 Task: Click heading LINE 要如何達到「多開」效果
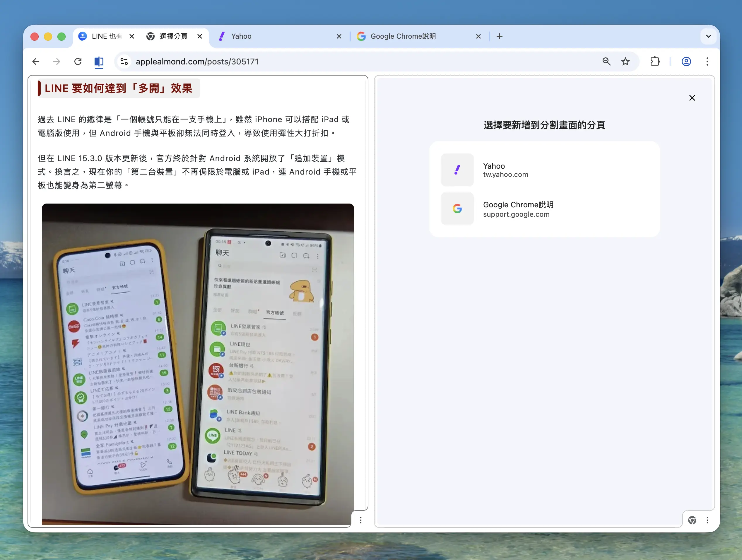coord(118,88)
